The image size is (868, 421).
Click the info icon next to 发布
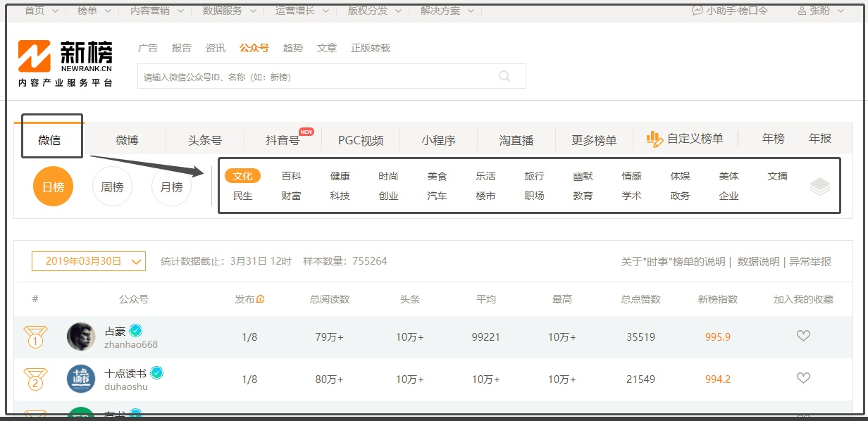261,299
